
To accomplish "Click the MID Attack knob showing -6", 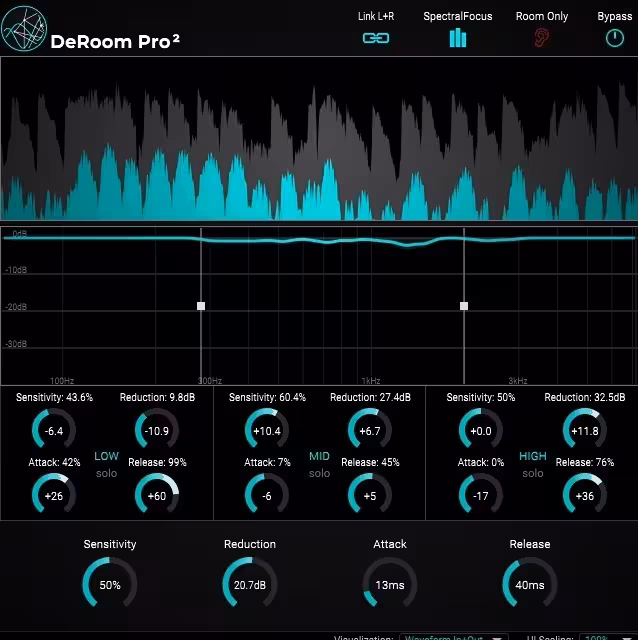I will coord(267,495).
